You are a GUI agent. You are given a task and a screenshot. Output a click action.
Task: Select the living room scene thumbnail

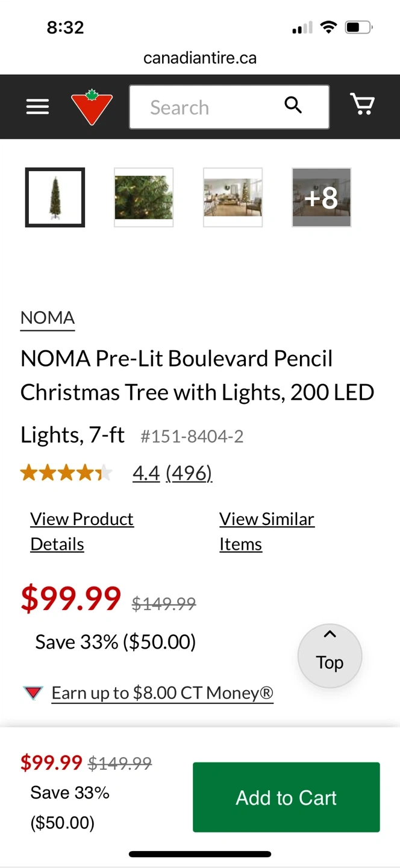click(233, 197)
